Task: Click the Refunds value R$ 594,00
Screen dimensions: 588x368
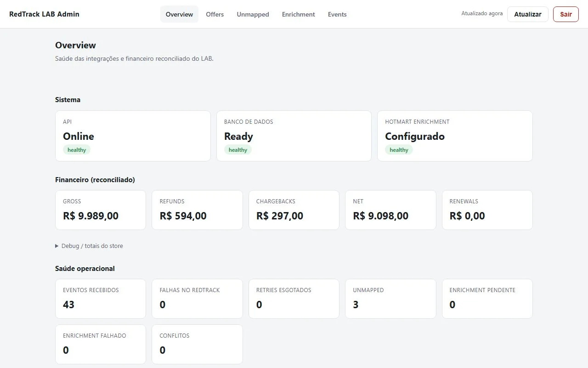Action: (183, 216)
